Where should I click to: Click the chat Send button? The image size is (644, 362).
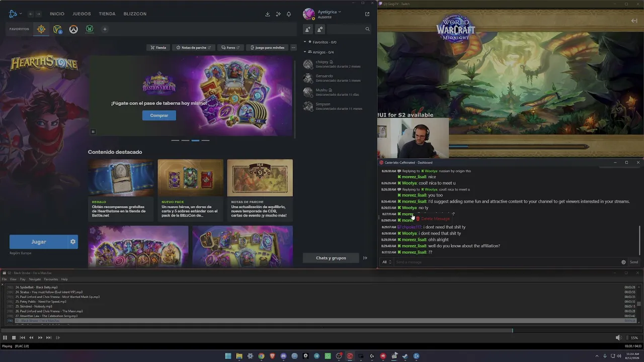coord(634,262)
